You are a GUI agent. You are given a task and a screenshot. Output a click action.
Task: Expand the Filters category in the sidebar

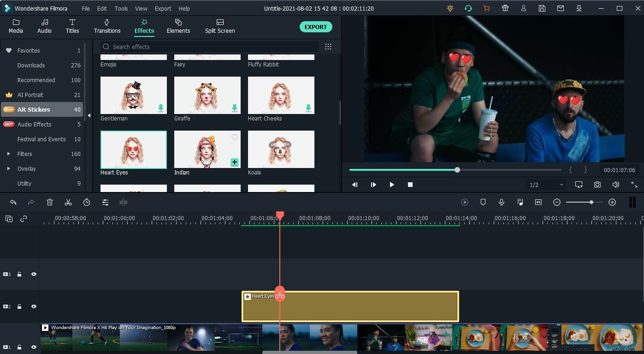8,154
